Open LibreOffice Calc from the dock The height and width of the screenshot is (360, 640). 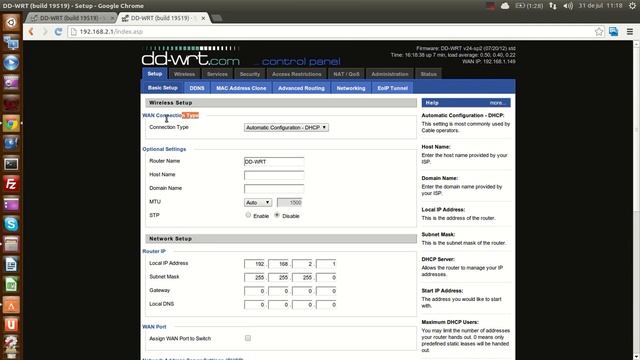pyautogui.click(x=11, y=284)
